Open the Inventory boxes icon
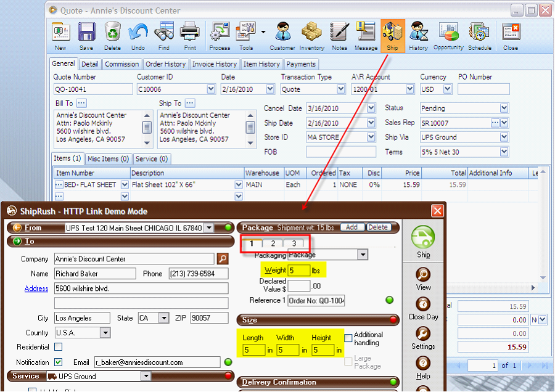555x392 pixels. [x=311, y=31]
